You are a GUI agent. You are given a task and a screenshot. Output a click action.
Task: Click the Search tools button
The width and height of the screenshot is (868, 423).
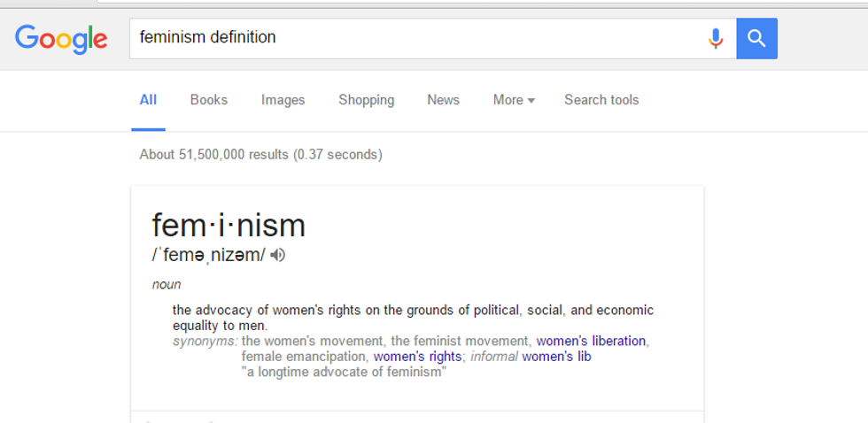pos(601,100)
